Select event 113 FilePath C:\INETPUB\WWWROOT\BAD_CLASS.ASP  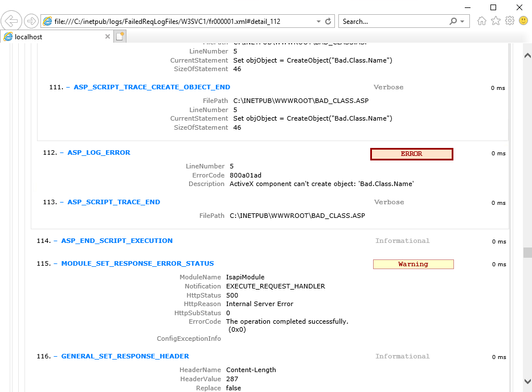297,216
